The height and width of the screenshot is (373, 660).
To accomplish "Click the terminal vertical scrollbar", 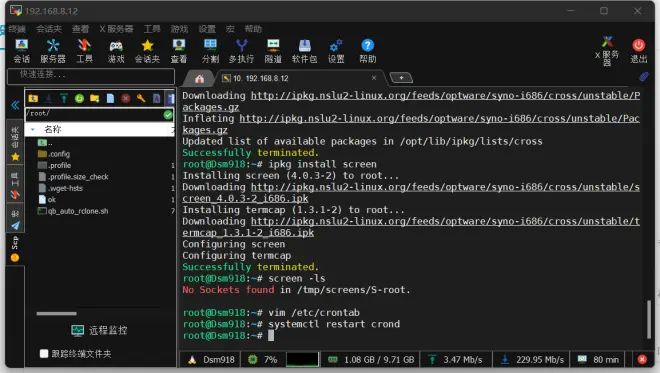I will point(649,319).
